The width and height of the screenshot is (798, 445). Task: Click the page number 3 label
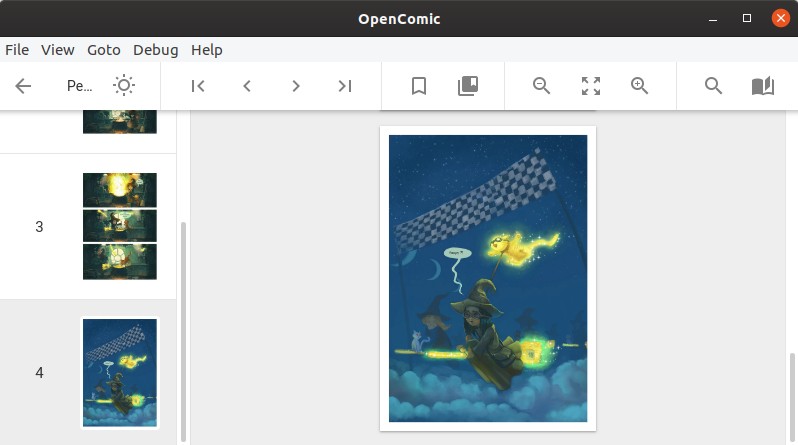39,227
